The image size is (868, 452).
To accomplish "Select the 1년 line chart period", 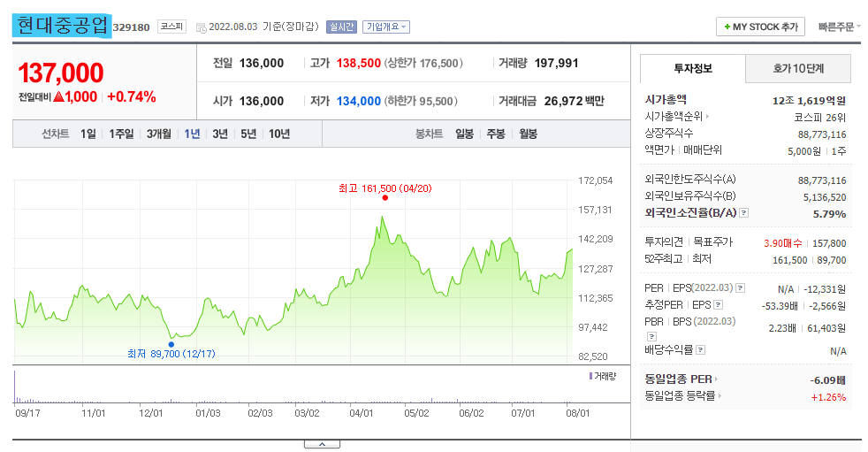I will coord(192,134).
